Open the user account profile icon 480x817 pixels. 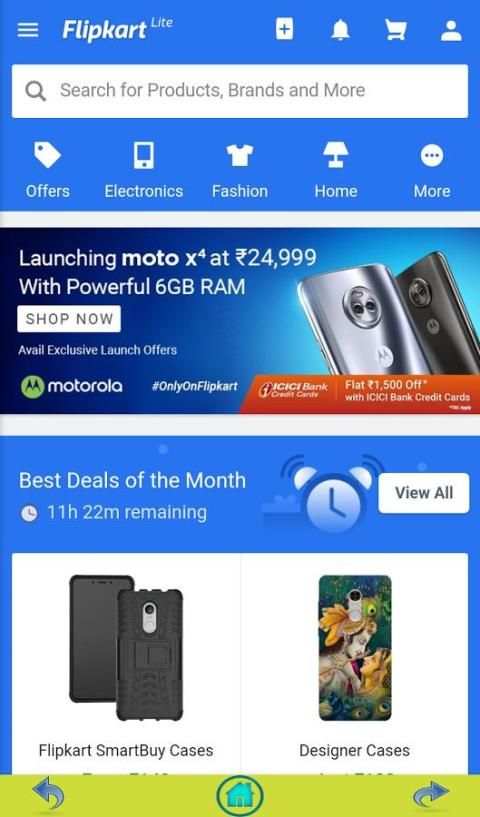(451, 30)
